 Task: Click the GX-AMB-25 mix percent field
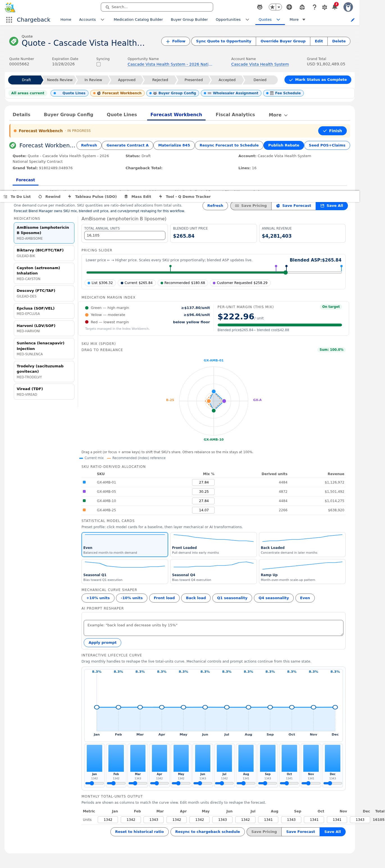click(203, 510)
